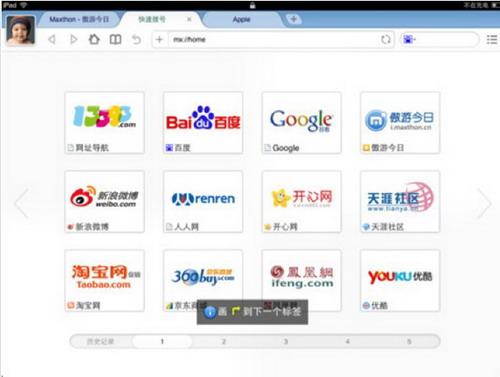Open the 傲游今日 Maxthon tile
500x377 pixels.
(400, 123)
